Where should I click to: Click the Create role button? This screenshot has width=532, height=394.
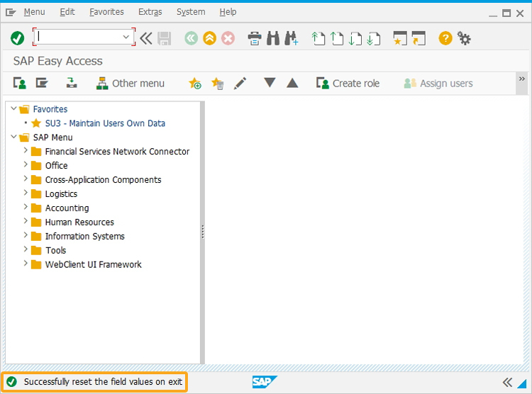pyautogui.click(x=348, y=83)
